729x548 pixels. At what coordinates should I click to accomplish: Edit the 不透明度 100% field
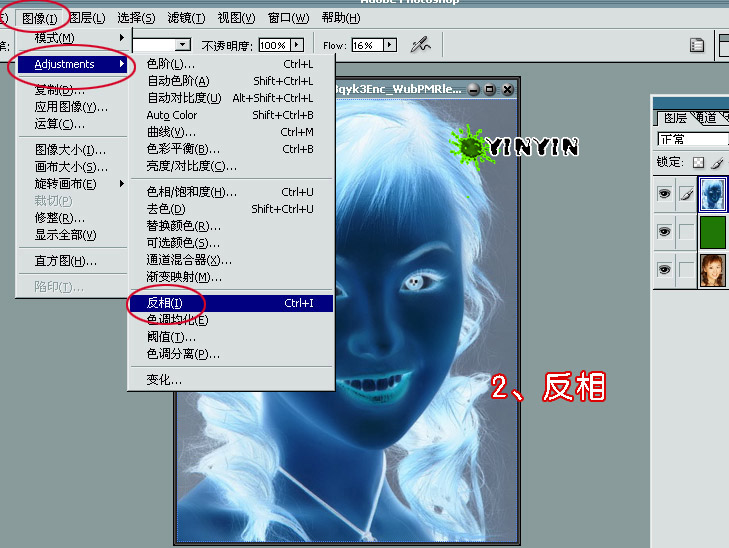(275, 45)
